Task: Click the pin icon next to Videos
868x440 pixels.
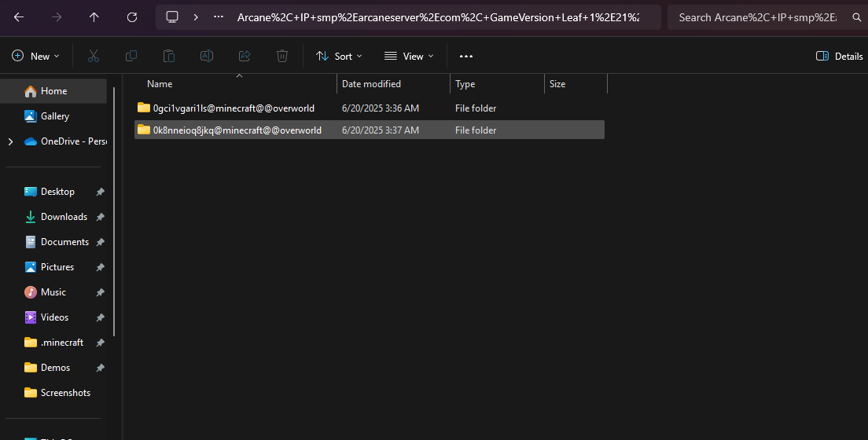Action: (100, 317)
